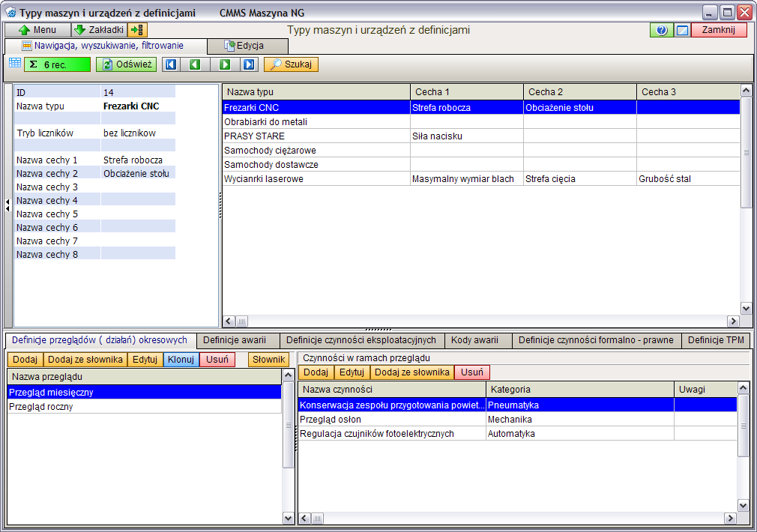Open the Kody awarii tab
757x532 pixels.
(478, 340)
